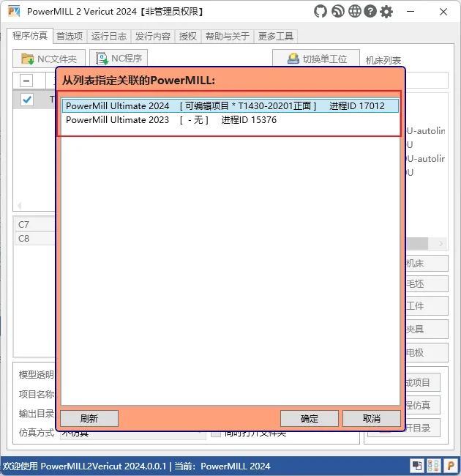461x476 pixels.
Task: Open the 运行日志 tab
Action: (x=109, y=37)
